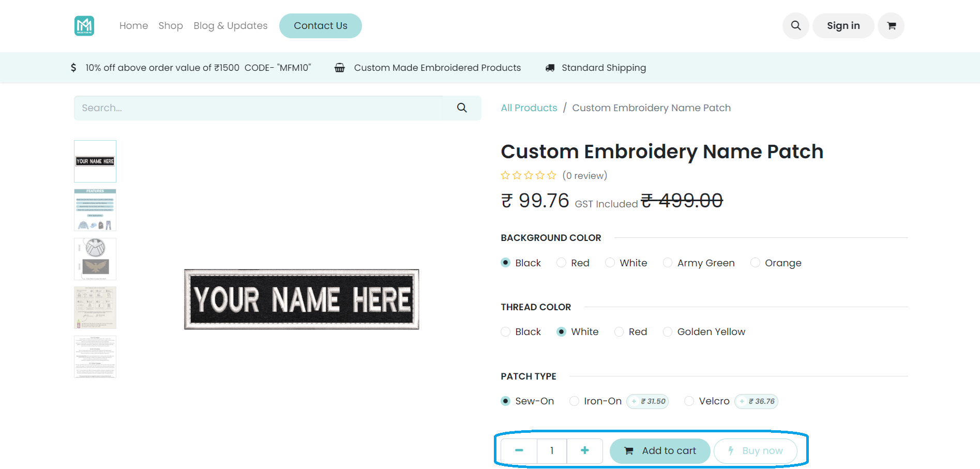
Task: Click the basket icon in the promo bar
Action: [340, 68]
